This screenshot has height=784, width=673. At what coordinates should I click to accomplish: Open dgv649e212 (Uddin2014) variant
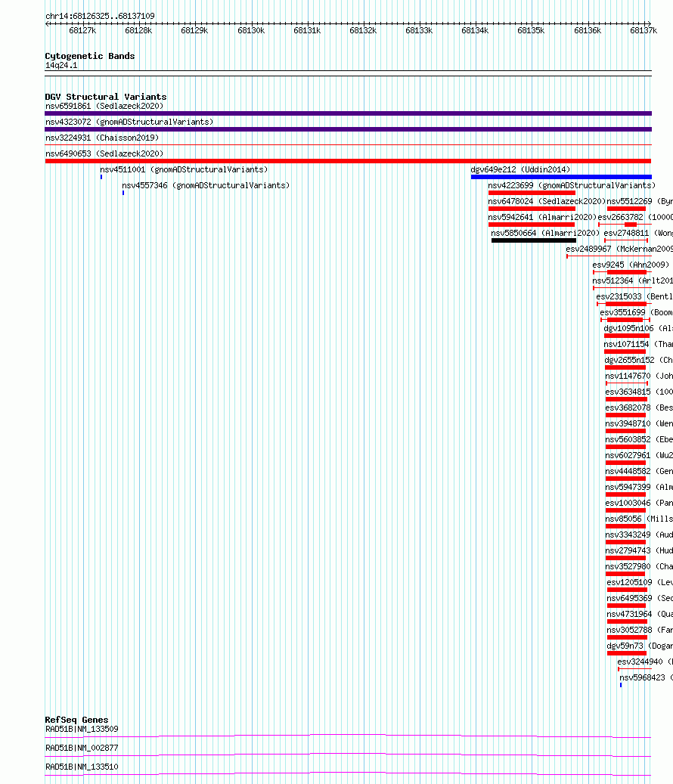tap(520, 170)
